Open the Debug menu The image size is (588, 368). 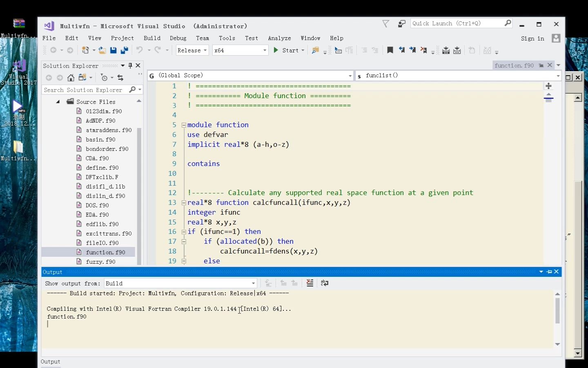coord(178,38)
